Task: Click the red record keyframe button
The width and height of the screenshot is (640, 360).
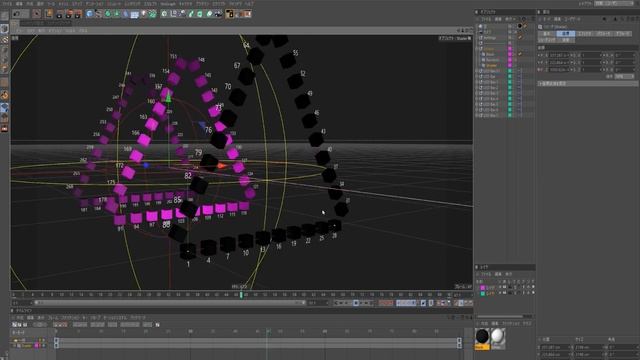Action: (x=382, y=303)
